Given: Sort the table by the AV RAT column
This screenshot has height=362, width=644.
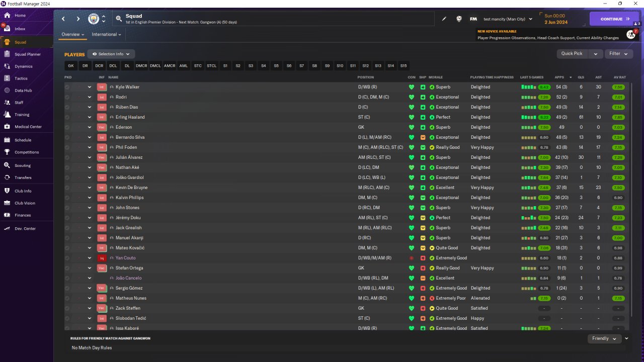Looking at the screenshot, I should (620, 77).
